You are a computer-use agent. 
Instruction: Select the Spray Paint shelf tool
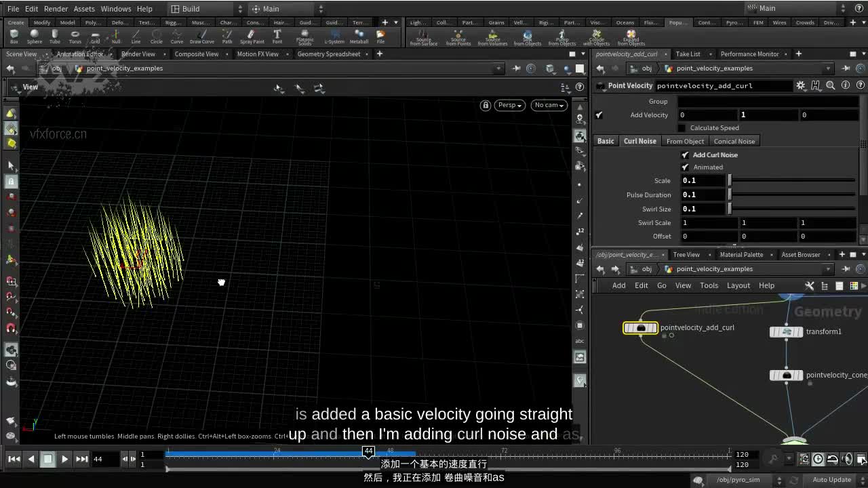coord(252,36)
